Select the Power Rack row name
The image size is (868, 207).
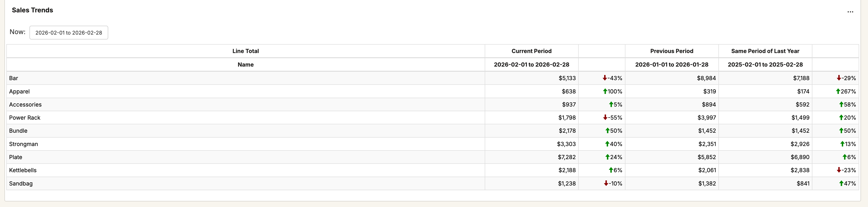[x=25, y=118]
